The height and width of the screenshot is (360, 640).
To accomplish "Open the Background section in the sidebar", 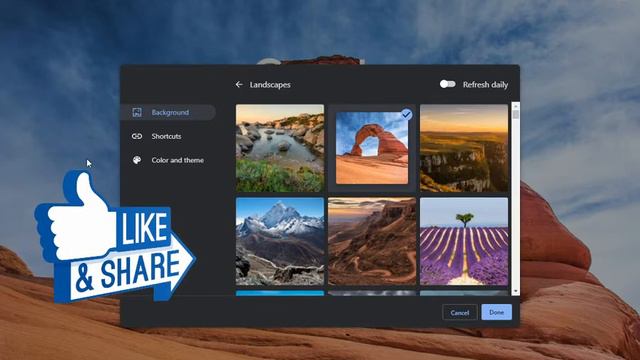I will (x=168, y=112).
